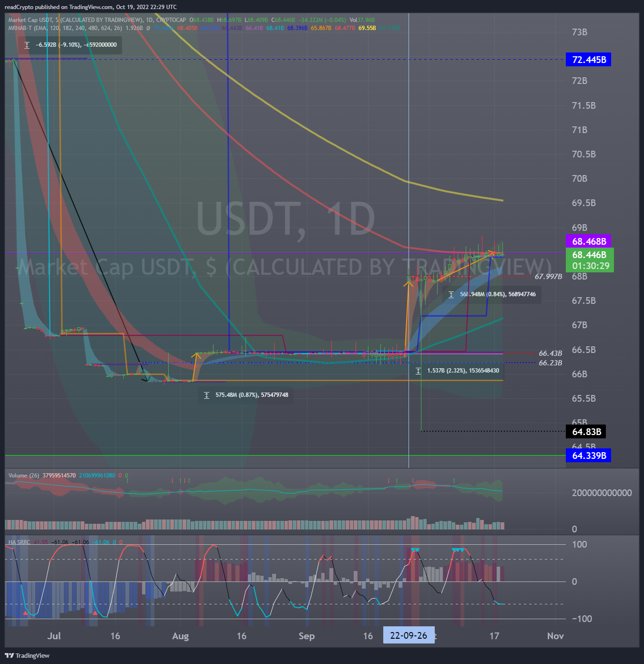Viewport: 644px width, 664px height.
Task: Click the -100 oscillator axis value
Action: pos(582,619)
